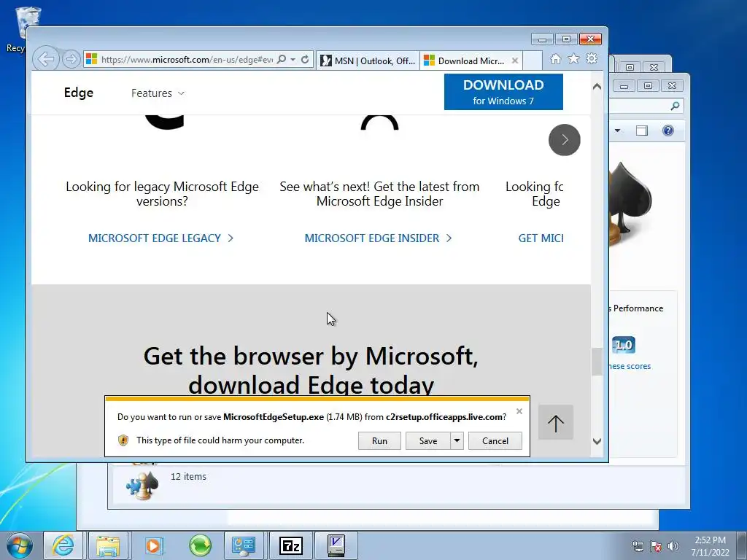Click the Edge brand link in page header
747x560 pixels.
tap(79, 93)
